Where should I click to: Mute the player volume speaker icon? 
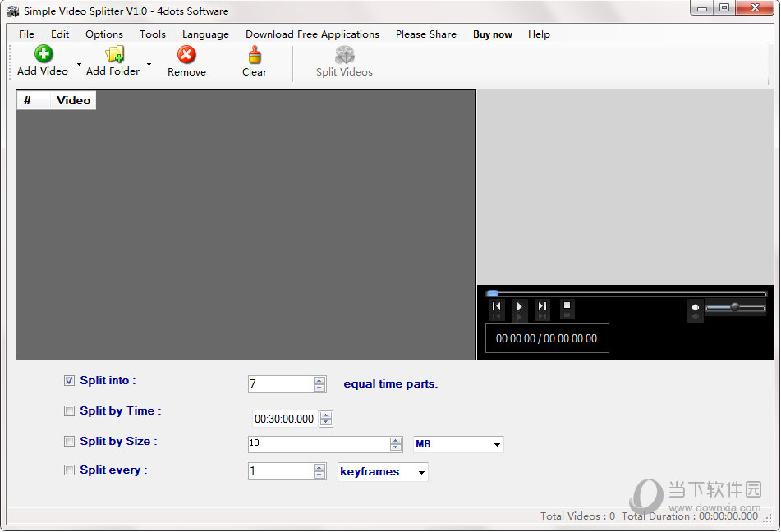point(696,307)
